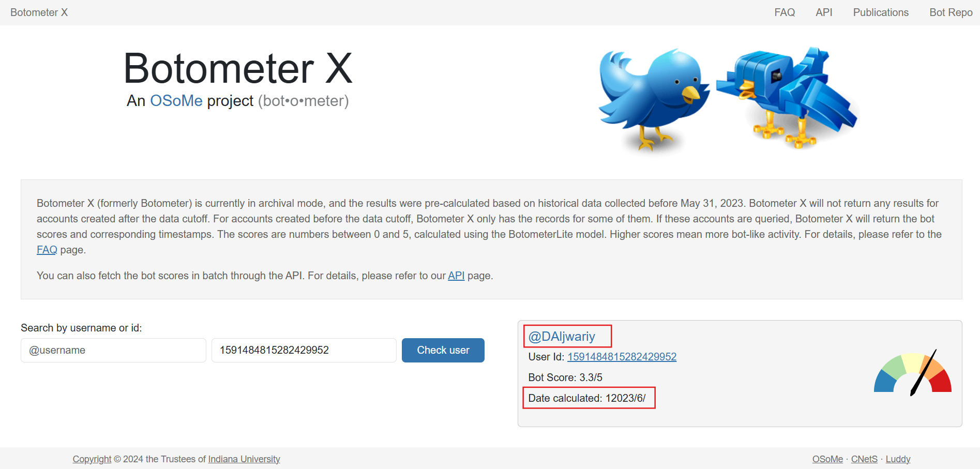Click the blue Twitter bird image
This screenshot has width=980, height=469.
[654, 100]
